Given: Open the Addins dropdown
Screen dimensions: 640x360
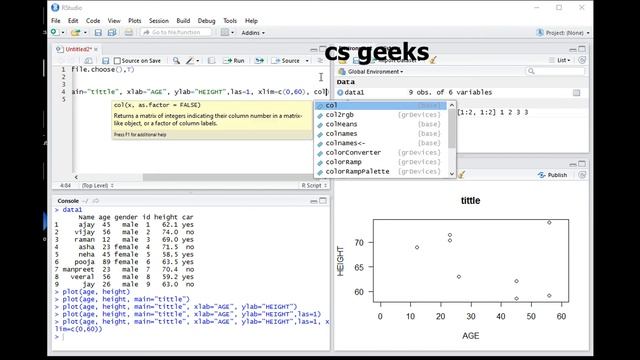Looking at the screenshot, I should click(253, 33).
